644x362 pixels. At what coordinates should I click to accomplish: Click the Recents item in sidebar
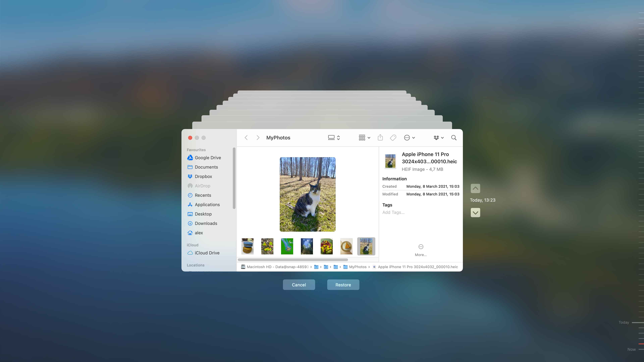(203, 195)
